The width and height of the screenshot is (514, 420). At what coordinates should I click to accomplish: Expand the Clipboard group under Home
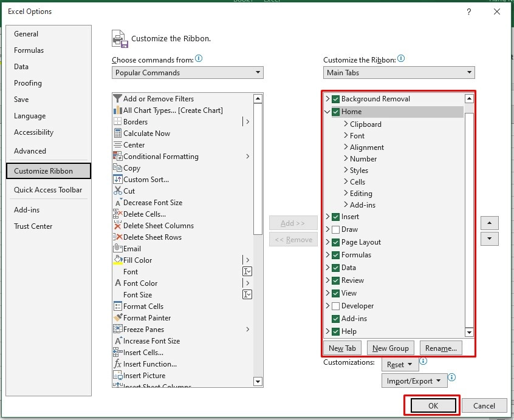346,124
